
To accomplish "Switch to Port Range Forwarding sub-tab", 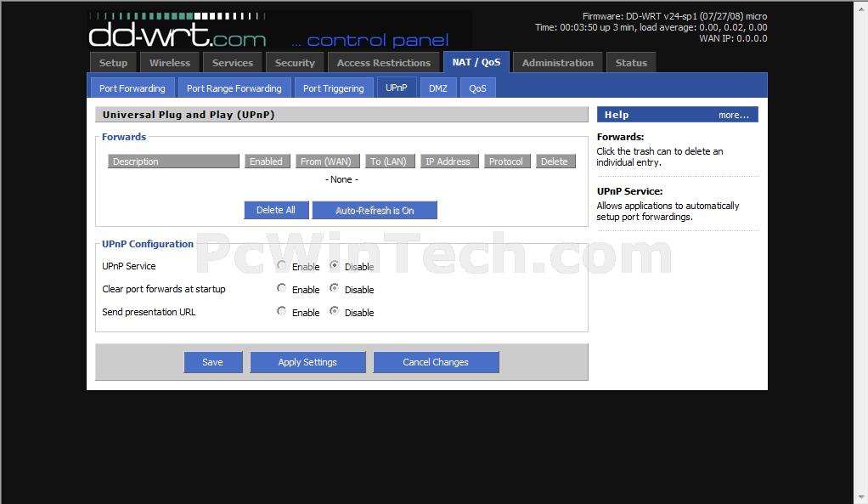I will (x=234, y=88).
